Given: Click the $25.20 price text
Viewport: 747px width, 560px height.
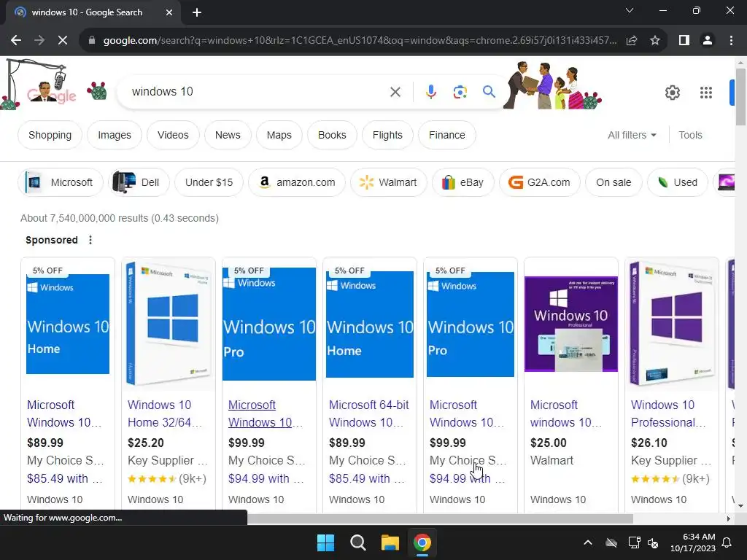Looking at the screenshot, I should pos(146,443).
